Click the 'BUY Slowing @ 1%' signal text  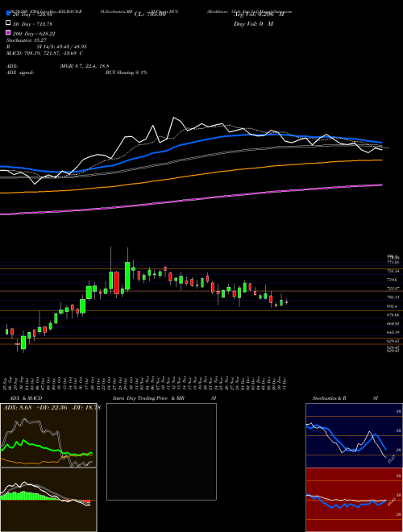(x=127, y=73)
